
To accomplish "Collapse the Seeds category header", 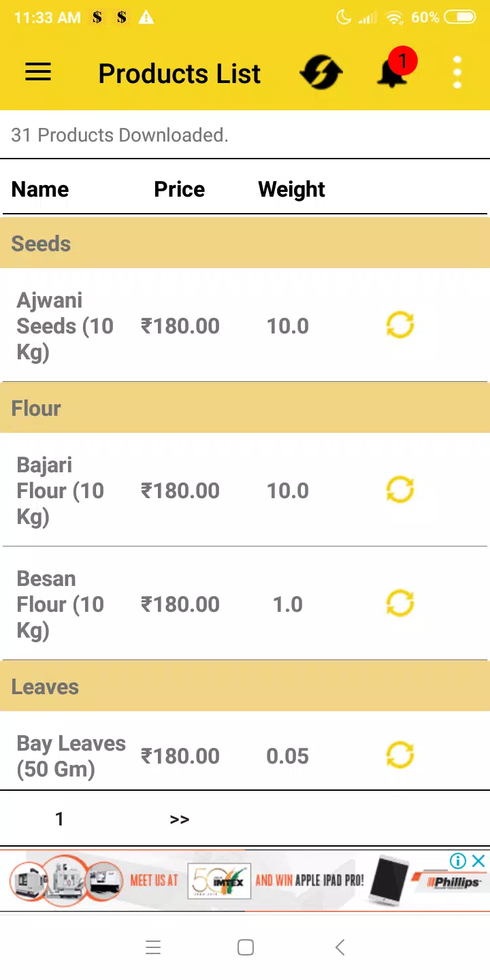I will (245, 244).
